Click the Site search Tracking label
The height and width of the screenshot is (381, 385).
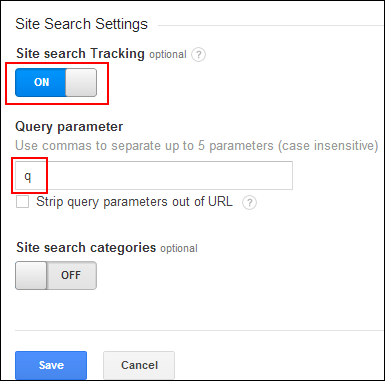(80, 54)
